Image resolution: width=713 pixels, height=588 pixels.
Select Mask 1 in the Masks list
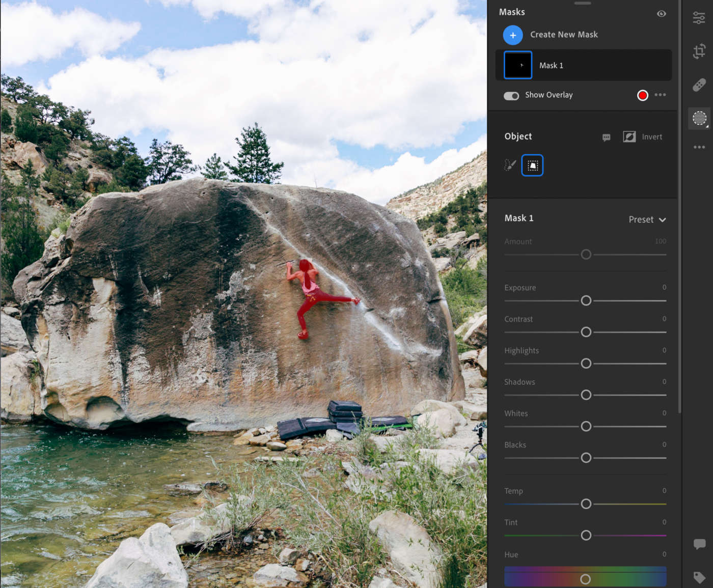pos(583,65)
